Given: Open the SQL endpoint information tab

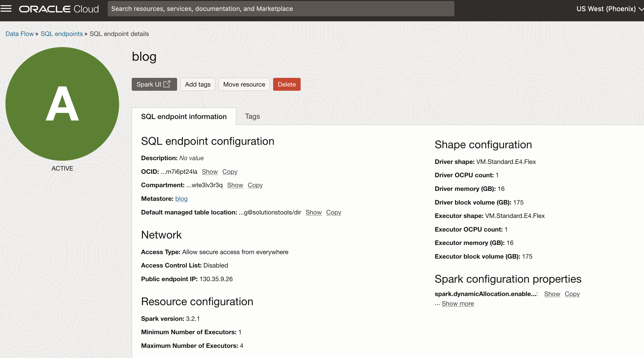Looking at the screenshot, I should pyautogui.click(x=184, y=116).
